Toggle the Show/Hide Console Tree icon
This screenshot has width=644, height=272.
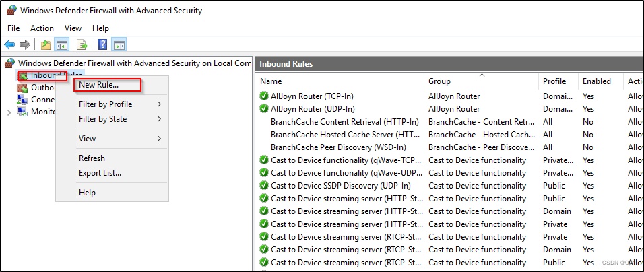pyautogui.click(x=62, y=44)
